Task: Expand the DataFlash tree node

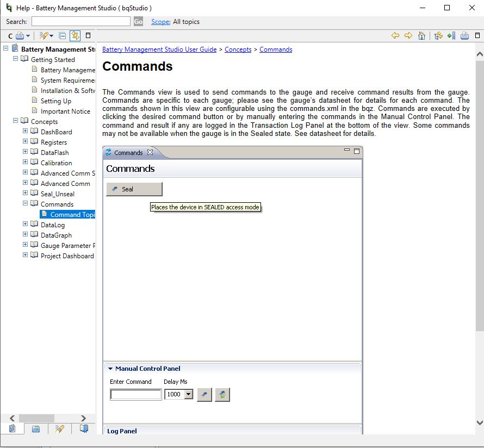Action: click(x=26, y=152)
